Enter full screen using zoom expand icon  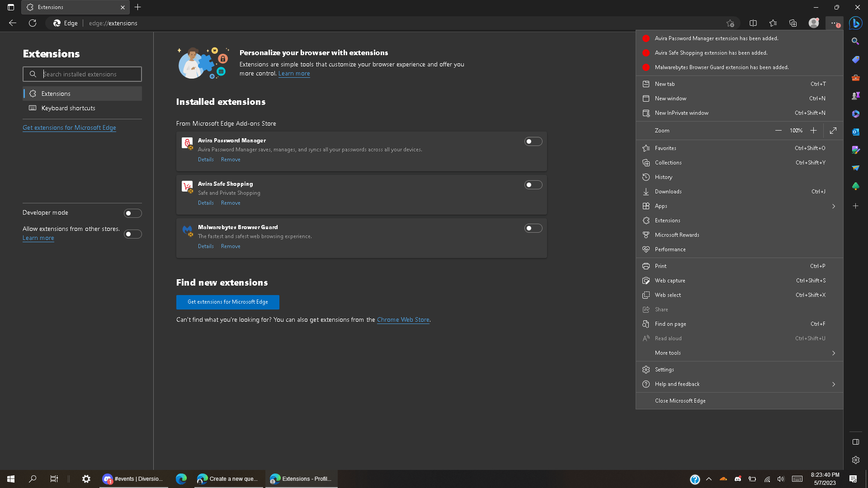[833, 131]
